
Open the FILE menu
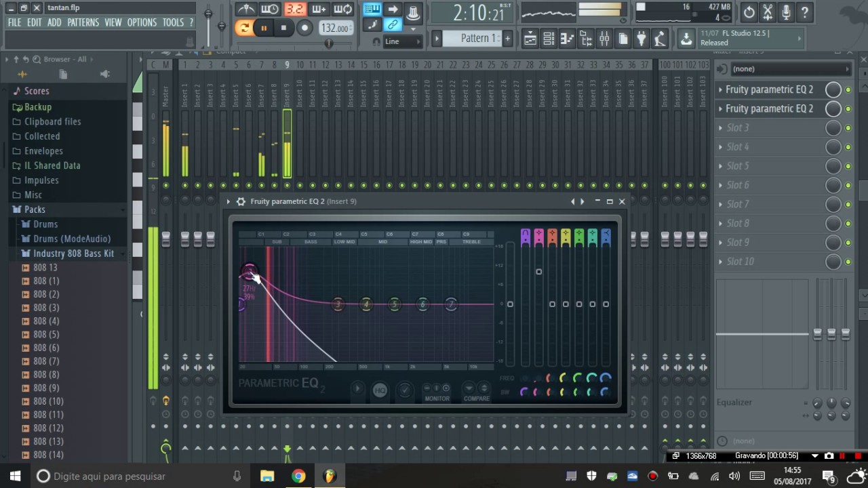(x=14, y=22)
